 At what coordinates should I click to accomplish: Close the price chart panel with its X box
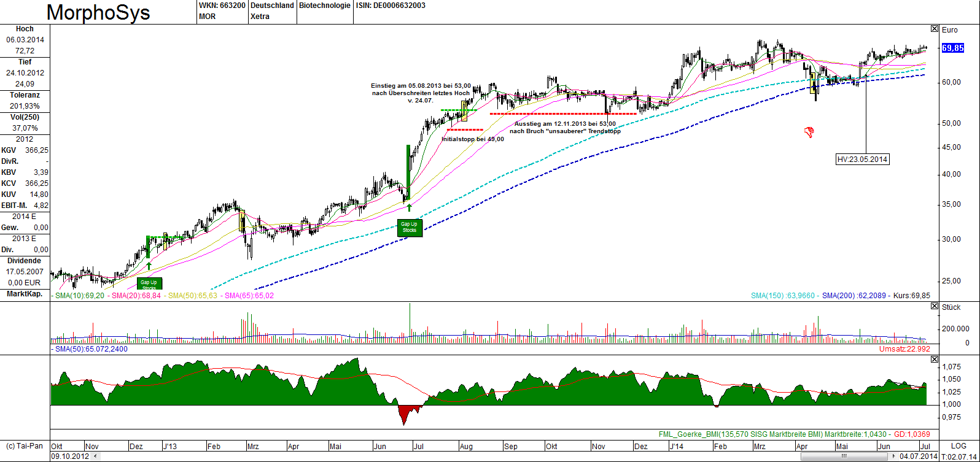pos(935,29)
